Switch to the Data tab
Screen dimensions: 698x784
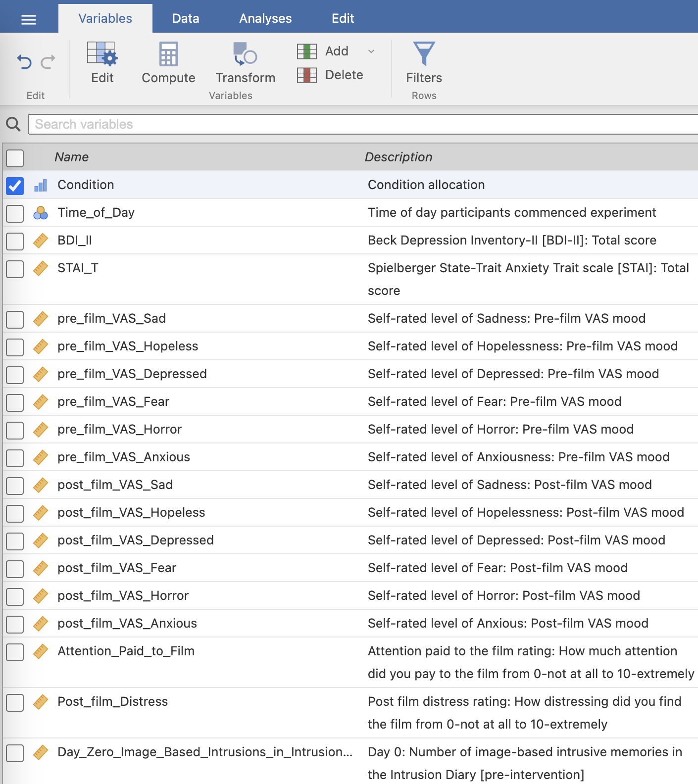click(x=186, y=18)
